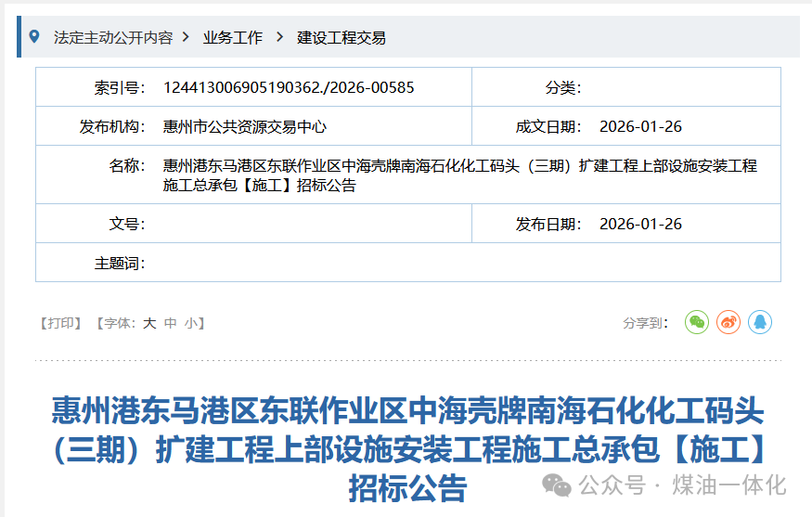This screenshot has width=812, height=517.
Task: Click the chevron arrow after 法定主动公开内容
Action: 187,37
